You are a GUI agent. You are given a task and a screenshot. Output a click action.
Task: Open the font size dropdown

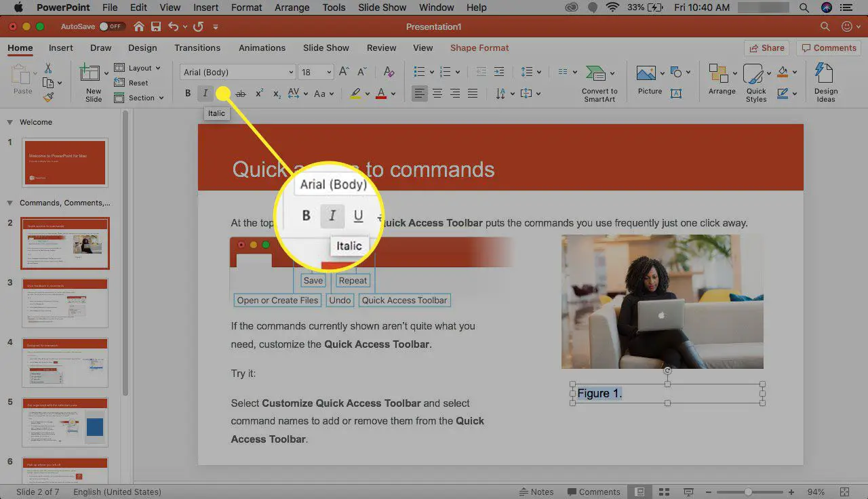point(328,71)
